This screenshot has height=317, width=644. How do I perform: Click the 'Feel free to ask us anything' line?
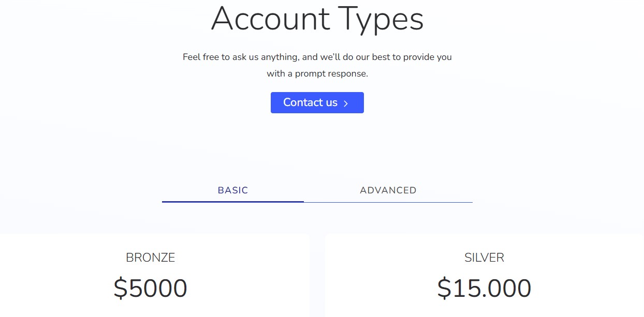(317, 57)
